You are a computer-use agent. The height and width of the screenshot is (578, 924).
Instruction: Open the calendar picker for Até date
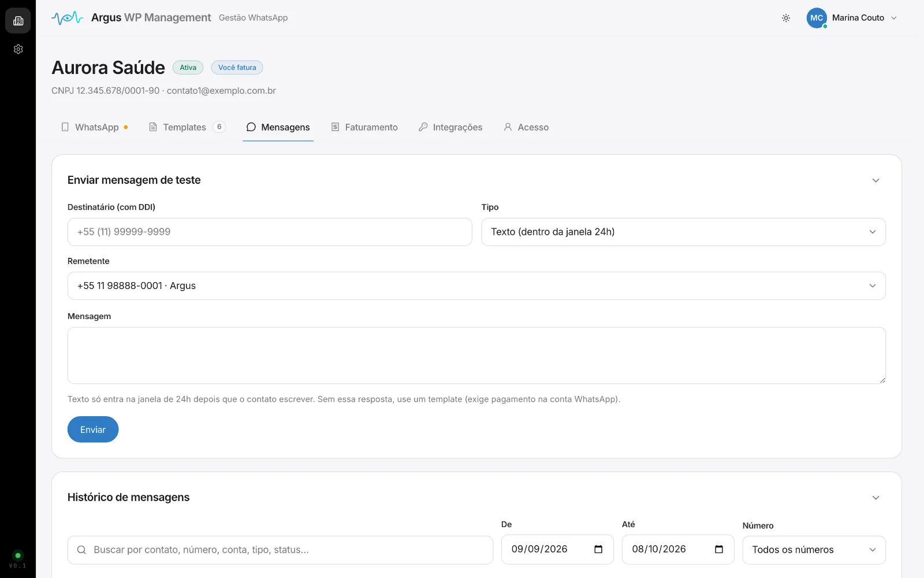pyautogui.click(x=719, y=549)
